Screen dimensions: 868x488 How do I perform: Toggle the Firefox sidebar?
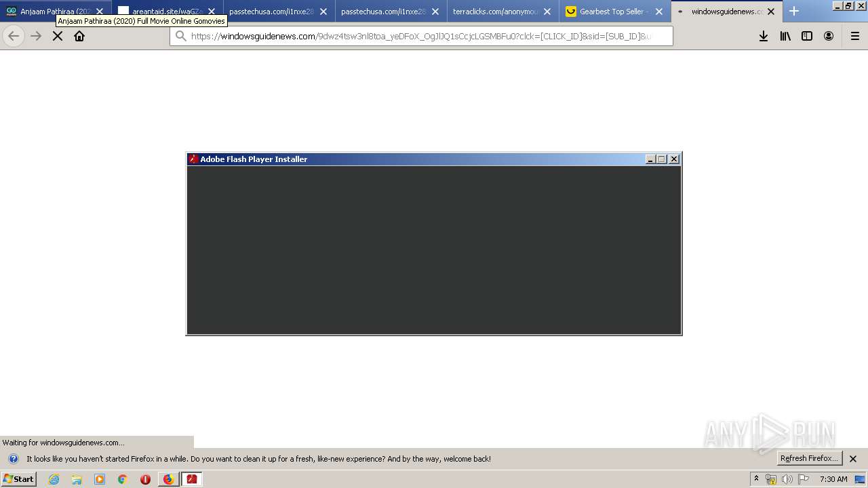807,36
